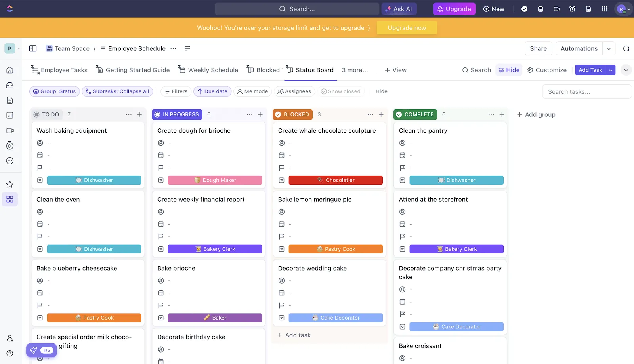
Task: Click the record clip video icon in top bar
Action: click(x=556, y=9)
